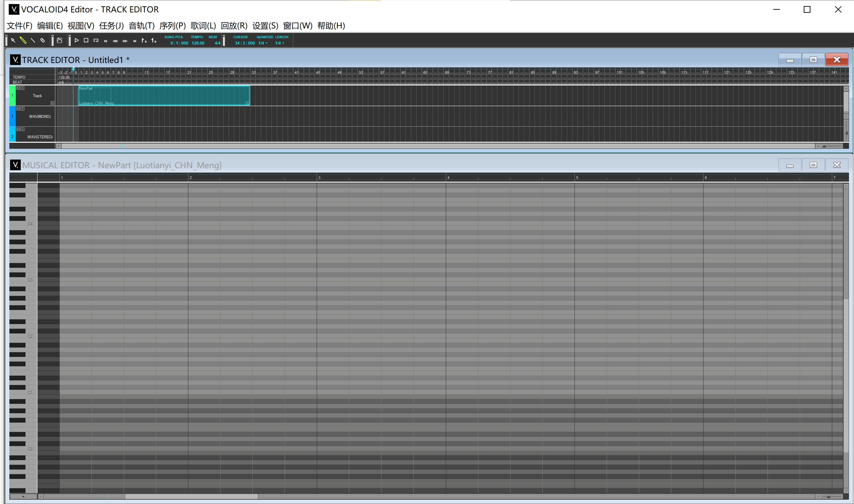854x504 pixels.
Task: Jump to song start with the skip-back icon
Action: coord(106,41)
